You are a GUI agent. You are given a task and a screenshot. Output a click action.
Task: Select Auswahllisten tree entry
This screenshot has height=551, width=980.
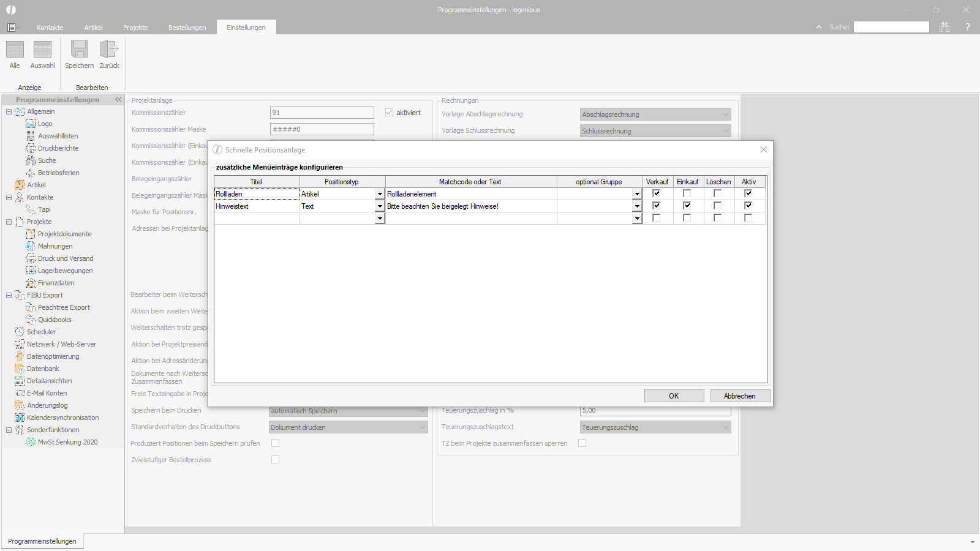tap(58, 136)
